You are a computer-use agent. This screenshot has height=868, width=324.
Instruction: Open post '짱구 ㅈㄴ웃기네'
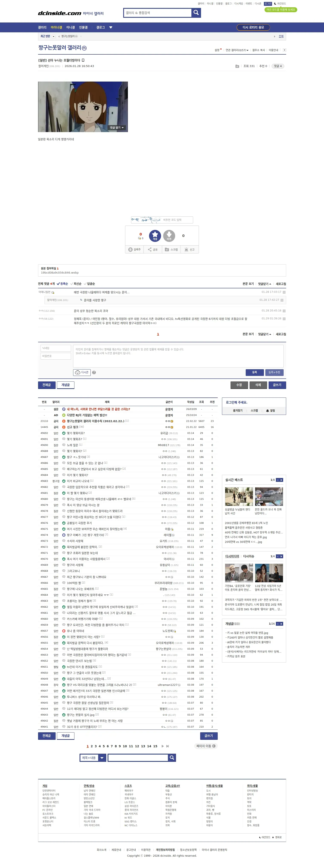point(76,457)
